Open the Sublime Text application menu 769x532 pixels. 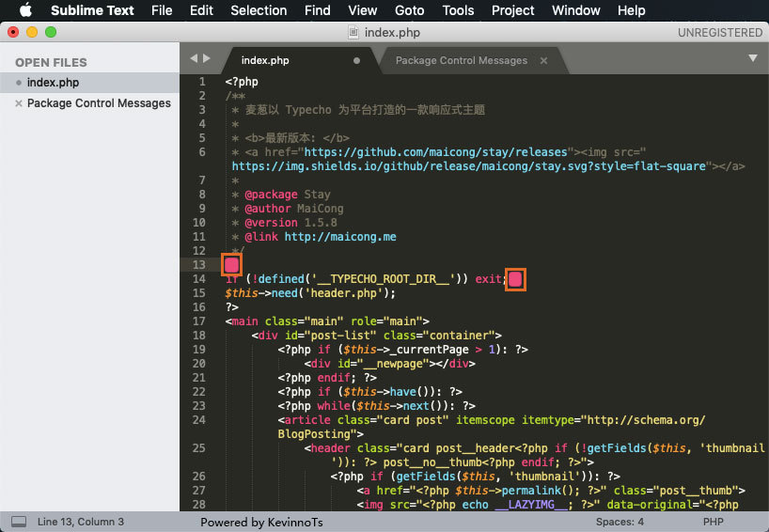tap(92, 10)
